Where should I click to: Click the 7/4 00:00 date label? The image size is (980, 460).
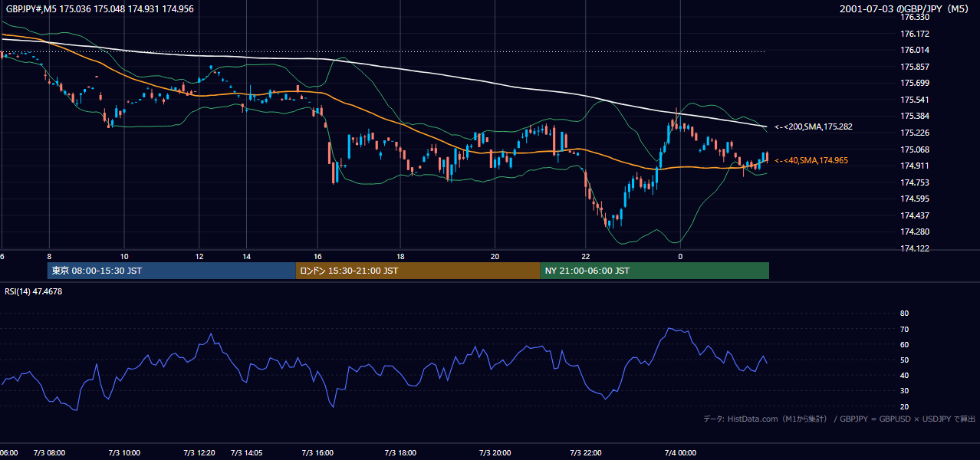(x=679, y=453)
